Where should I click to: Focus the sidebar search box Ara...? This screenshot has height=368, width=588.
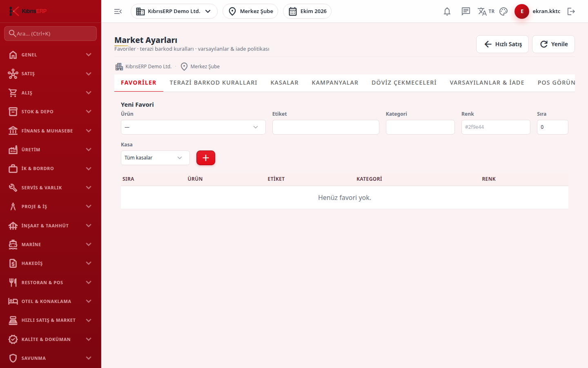(x=51, y=34)
